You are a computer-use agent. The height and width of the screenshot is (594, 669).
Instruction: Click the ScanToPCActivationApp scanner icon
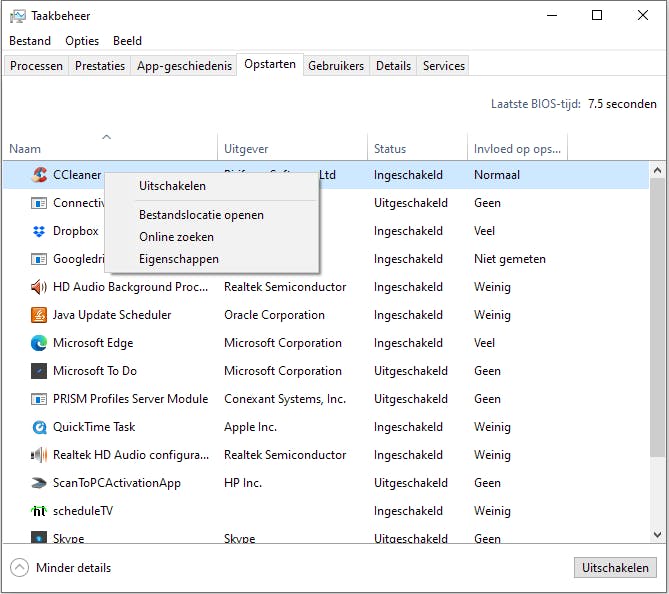(39, 483)
